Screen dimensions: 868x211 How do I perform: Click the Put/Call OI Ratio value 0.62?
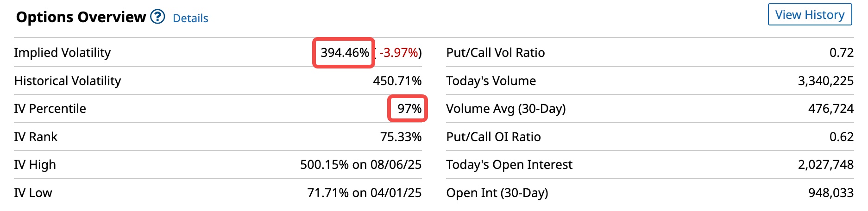tap(842, 137)
